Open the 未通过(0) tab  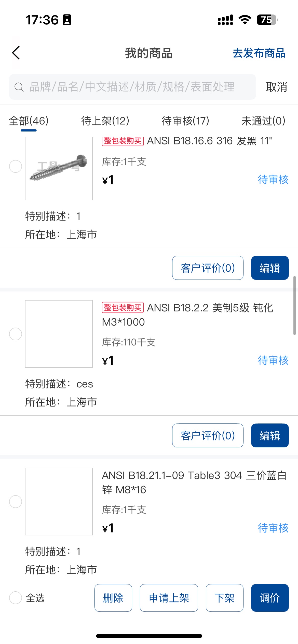click(x=263, y=121)
